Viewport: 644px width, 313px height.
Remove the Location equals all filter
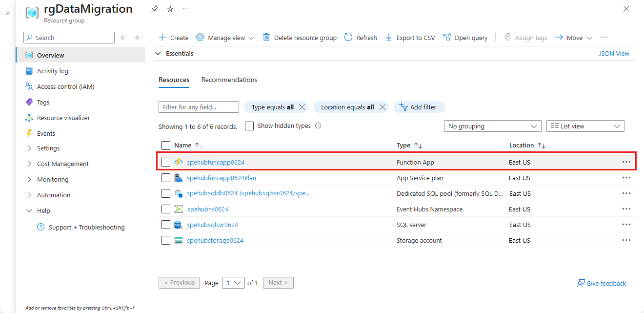pyautogui.click(x=382, y=107)
